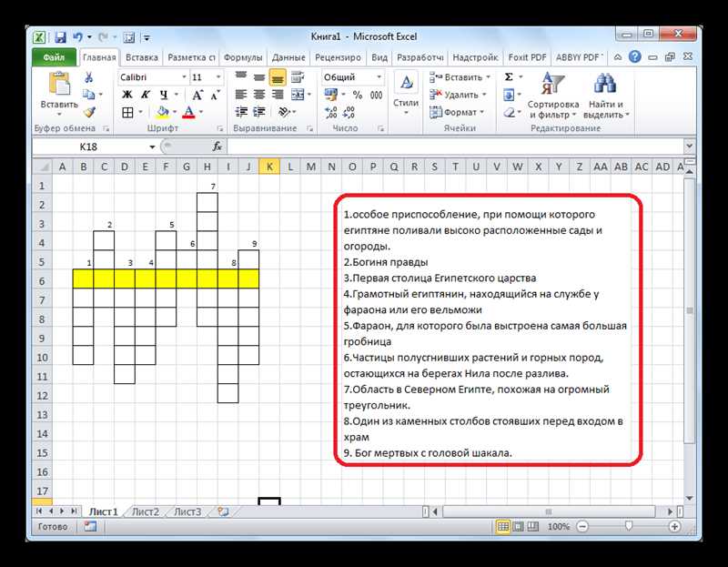Toggle underline formatting (Ч)

coord(164,95)
